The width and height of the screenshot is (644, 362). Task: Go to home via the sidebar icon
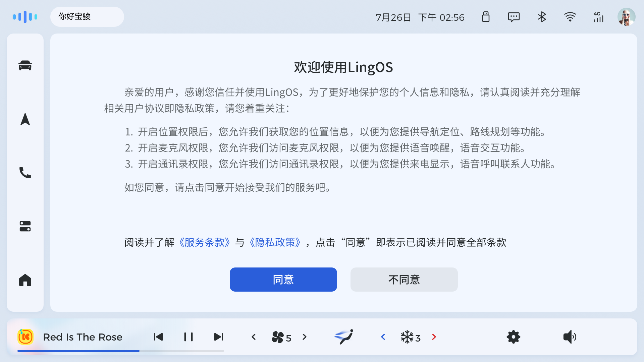pyautogui.click(x=25, y=280)
